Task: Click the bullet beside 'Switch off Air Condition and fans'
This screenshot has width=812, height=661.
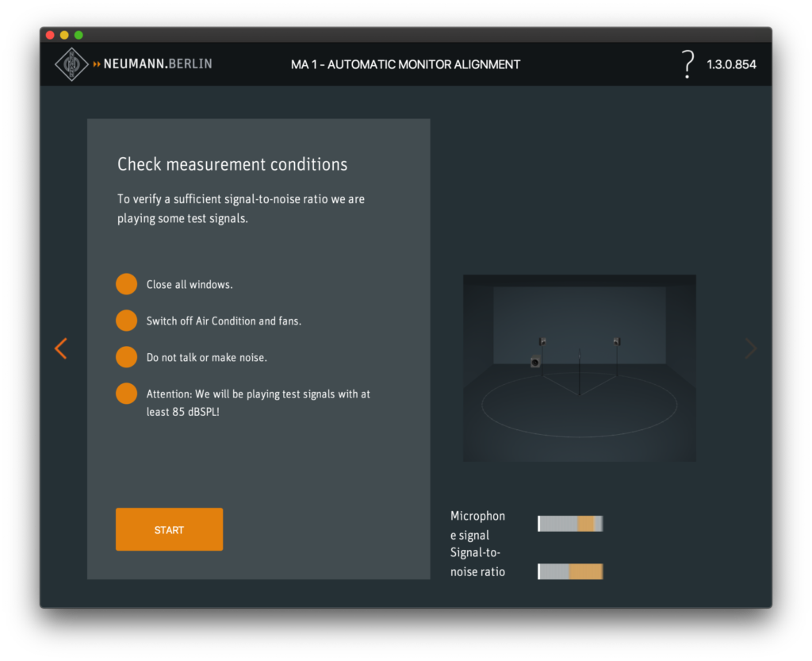Action: (x=126, y=321)
